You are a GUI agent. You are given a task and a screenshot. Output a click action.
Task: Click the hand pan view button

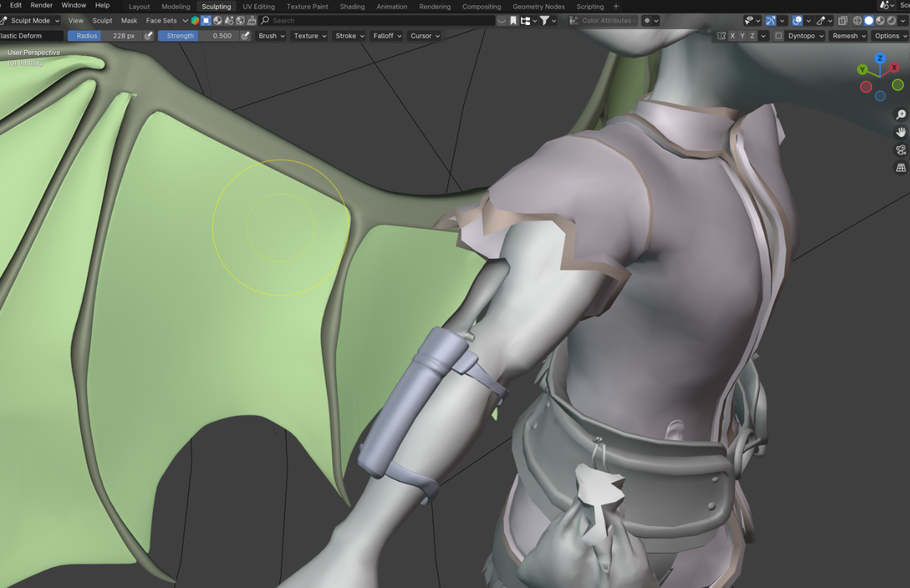[901, 132]
